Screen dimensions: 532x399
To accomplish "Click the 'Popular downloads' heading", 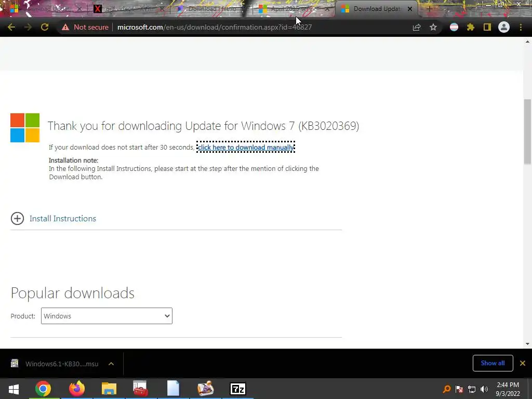I will pyautogui.click(x=73, y=293).
